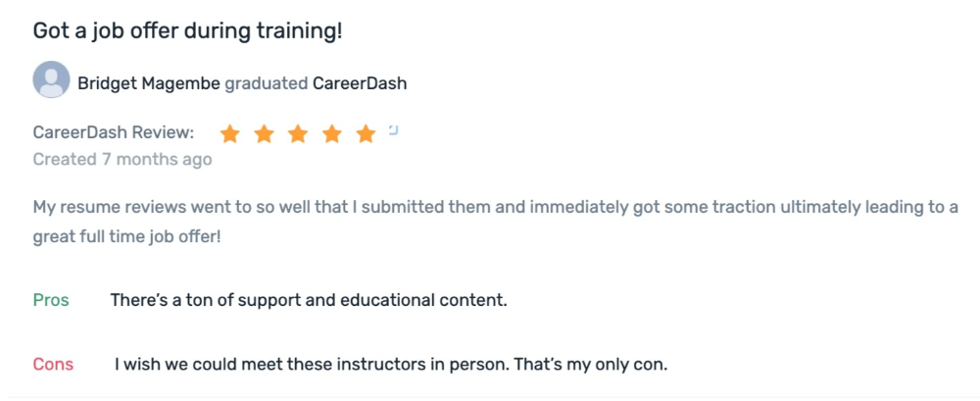Screen dimensions: 980x401
Task: Click the 'CareerDash Review:' label
Action: [114, 132]
